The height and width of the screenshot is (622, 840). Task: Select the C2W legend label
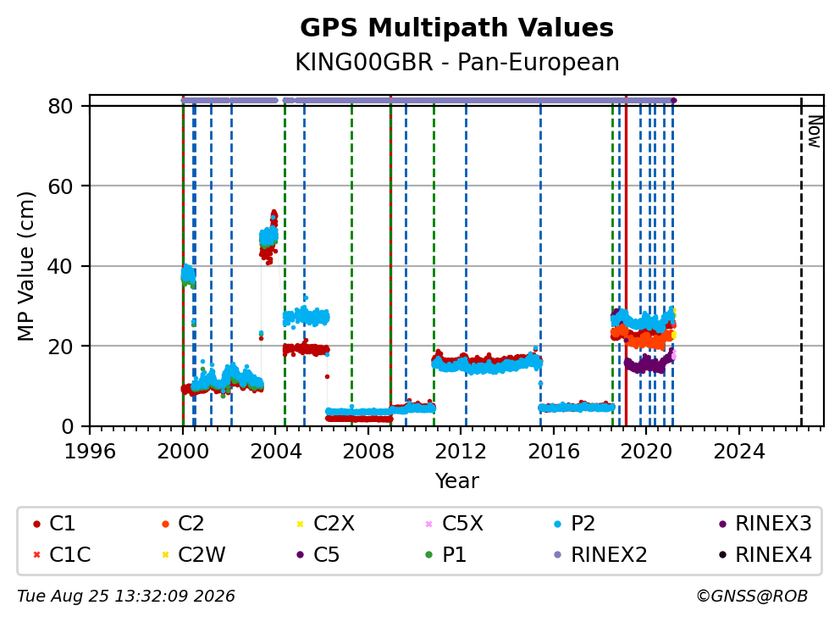pos(202,554)
